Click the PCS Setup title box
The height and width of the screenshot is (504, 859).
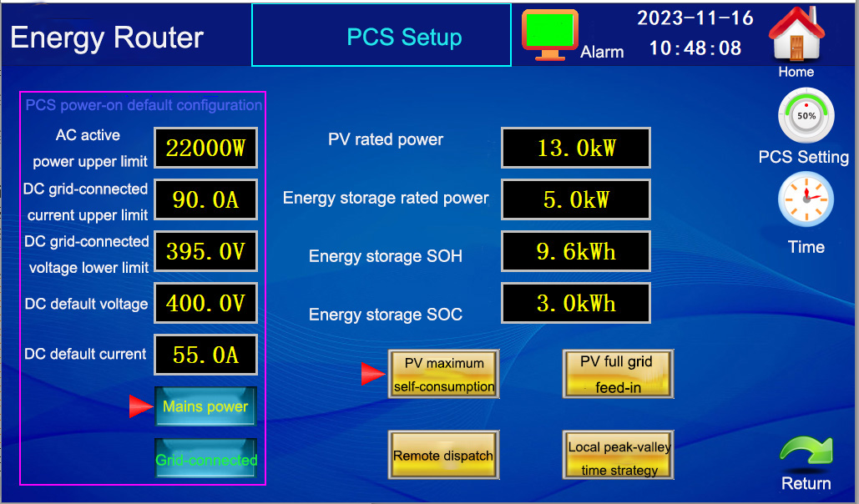click(381, 35)
